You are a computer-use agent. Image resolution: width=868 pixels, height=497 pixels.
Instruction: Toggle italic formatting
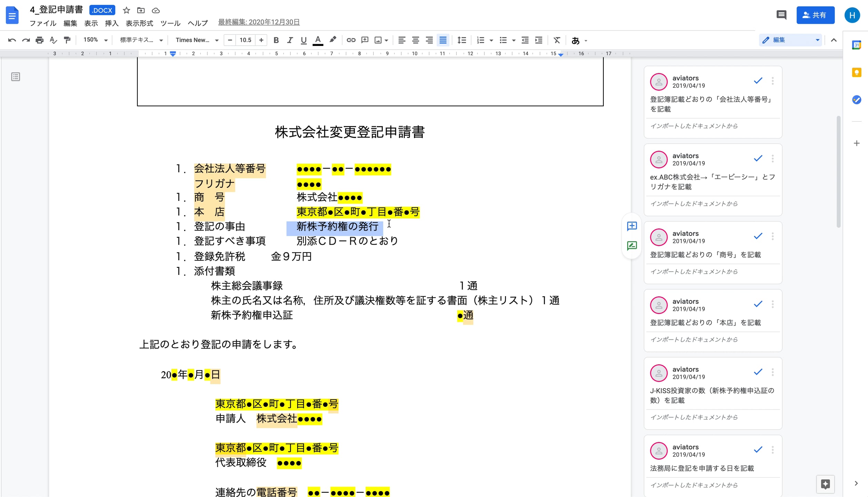pos(290,40)
